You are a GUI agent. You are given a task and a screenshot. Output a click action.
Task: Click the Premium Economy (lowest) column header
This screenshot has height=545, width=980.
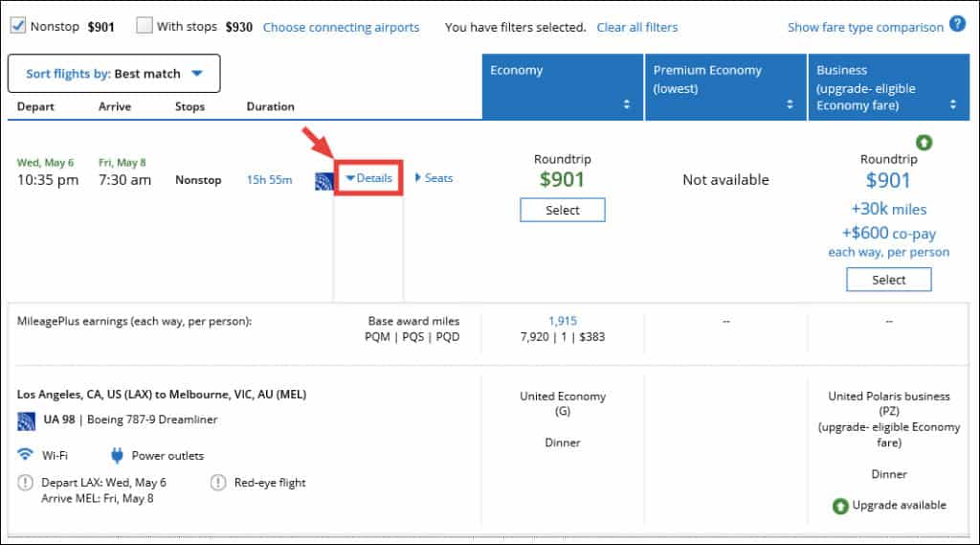pyautogui.click(x=725, y=87)
